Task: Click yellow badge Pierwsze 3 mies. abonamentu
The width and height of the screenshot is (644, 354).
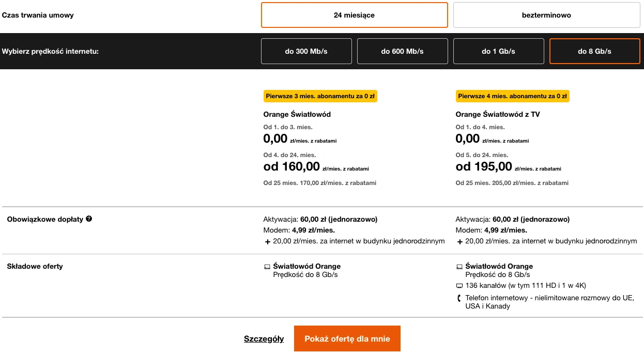Action: 320,96
